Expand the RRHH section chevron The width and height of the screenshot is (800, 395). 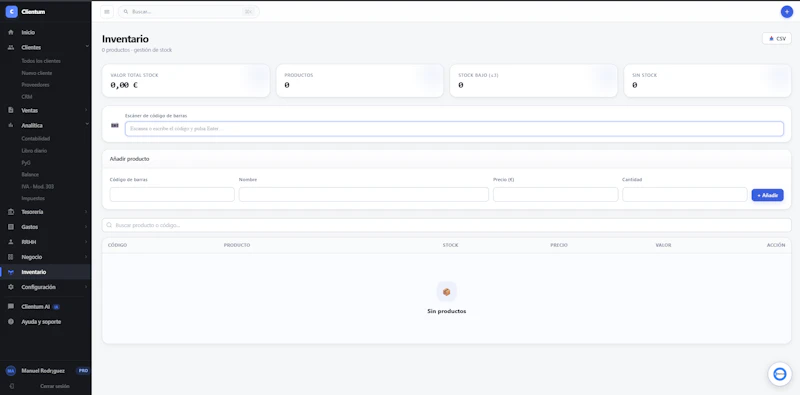click(86, 242)
